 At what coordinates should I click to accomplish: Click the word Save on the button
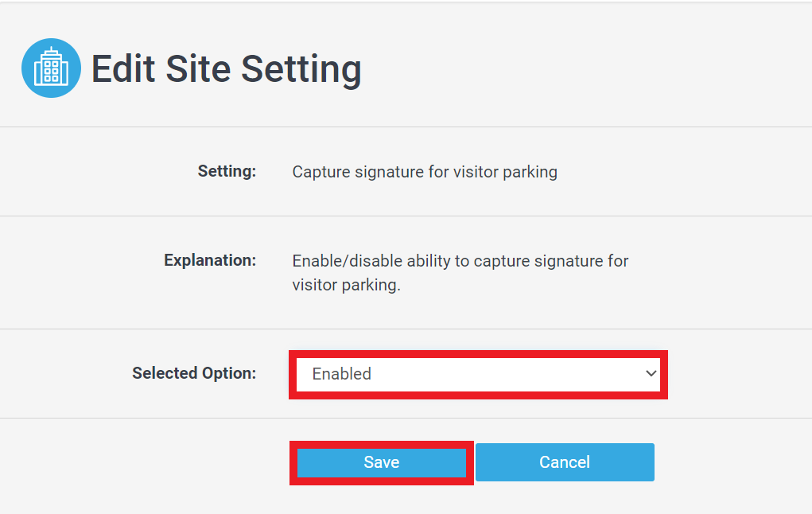381,462
